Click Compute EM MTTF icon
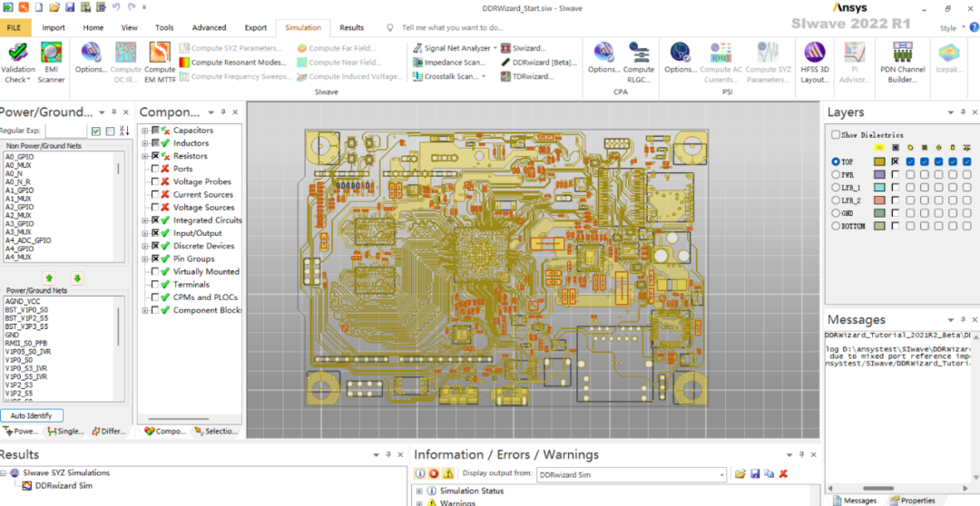 [160, 62]
